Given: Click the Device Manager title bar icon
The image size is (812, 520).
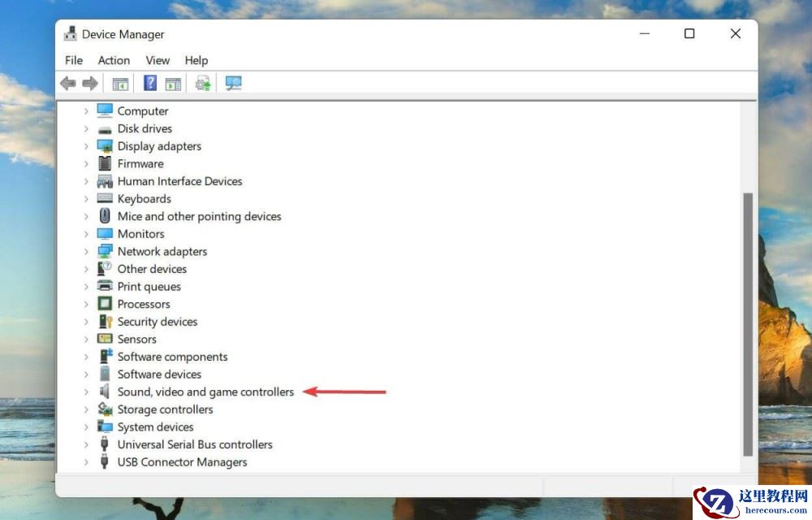Looking at the screenshot, I should coord(70,33).
